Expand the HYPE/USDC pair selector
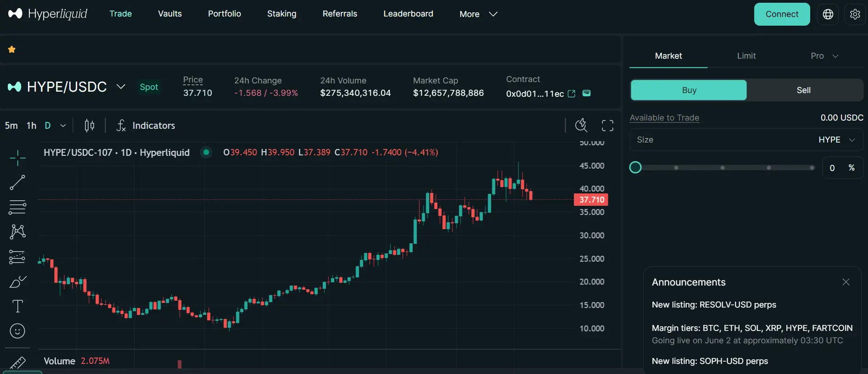This screenshot has height=374, width=868. pyautogui.click(x=121, y=87)
